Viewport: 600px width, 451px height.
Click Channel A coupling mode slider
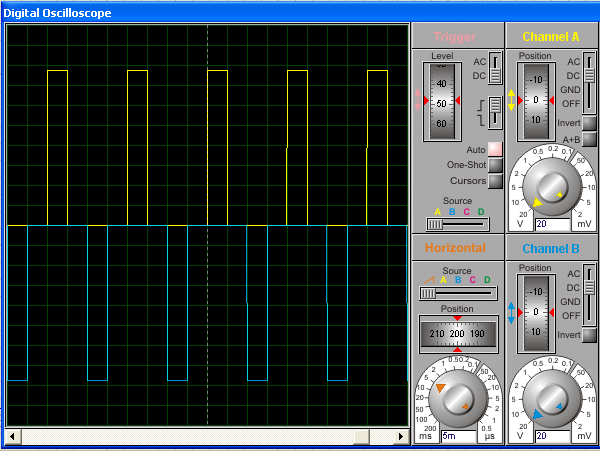click(x=589, y=83)
